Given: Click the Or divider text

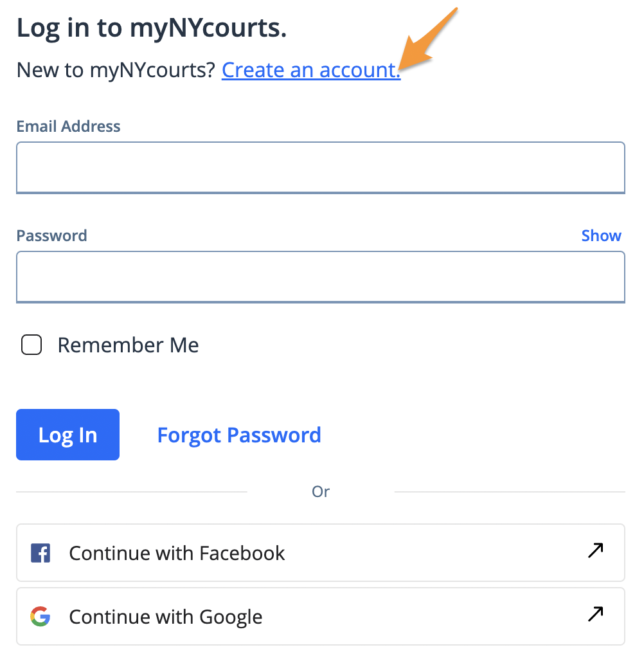Looking at the screenshot, I should 321,492.
